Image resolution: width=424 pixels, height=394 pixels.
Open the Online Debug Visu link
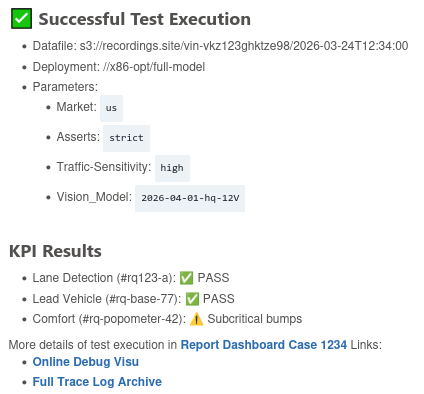point(86,362)
